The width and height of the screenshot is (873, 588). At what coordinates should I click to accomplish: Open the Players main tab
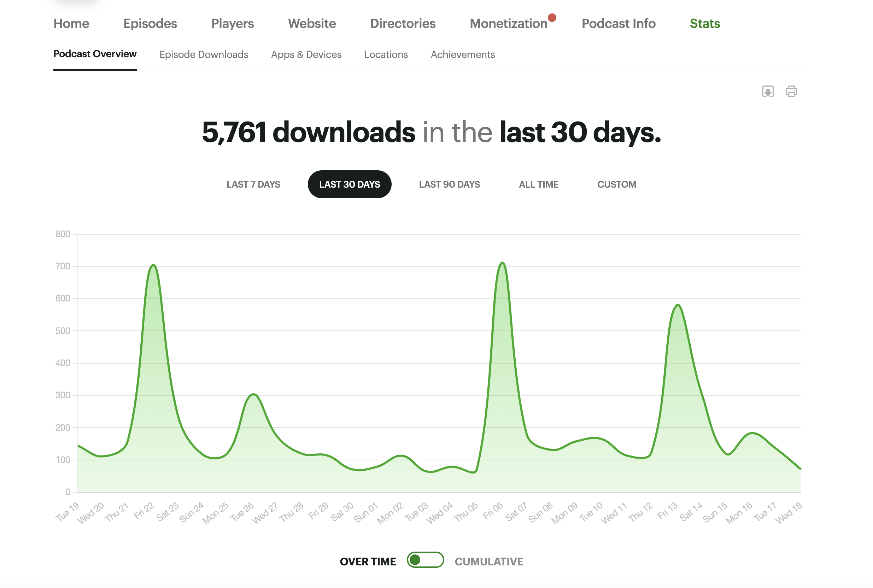coord(232,24)
